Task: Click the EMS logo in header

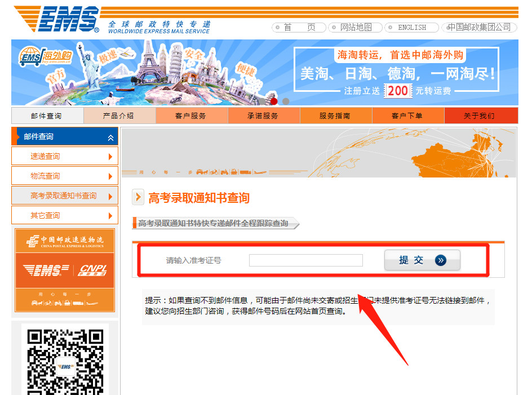Action: click(x=57, y=19)
